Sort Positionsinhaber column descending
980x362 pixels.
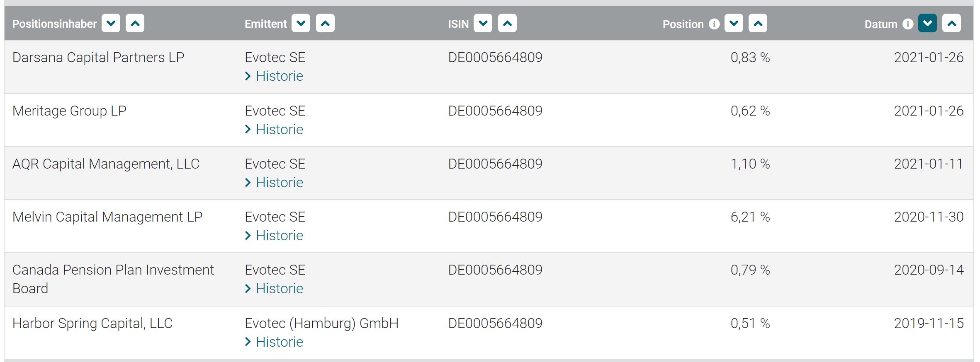pyautogui.click(x=111, y=23)
